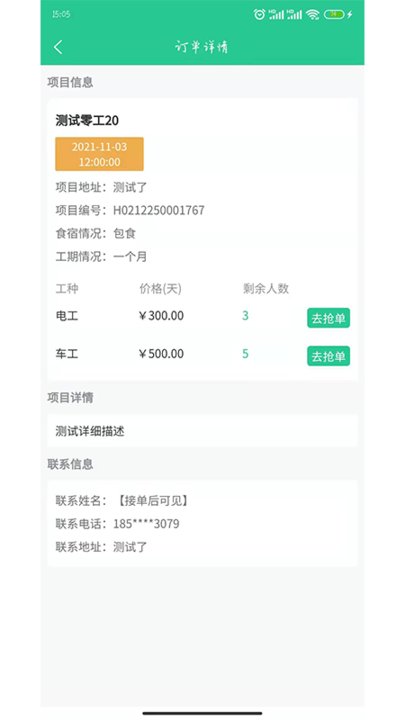
Task: Tap remaining count 3 for 电工
Action: point(245,316)
